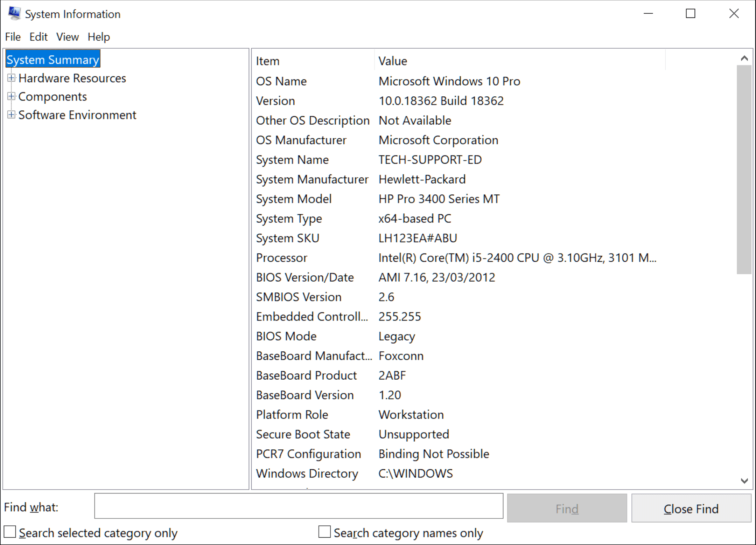The height and width of the screenshot is (545, 756).
Task: Click the System Information app icon in title bar
Action: 14,14
